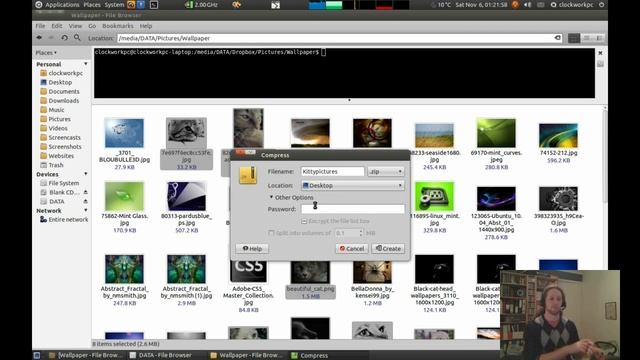Click the Help button in Compress dialog
This screenshot has width=640, height=360.
point(252,249)
